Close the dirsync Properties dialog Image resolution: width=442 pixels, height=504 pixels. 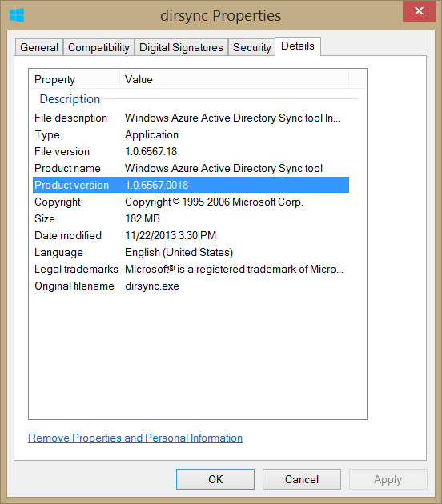point(419,11)
